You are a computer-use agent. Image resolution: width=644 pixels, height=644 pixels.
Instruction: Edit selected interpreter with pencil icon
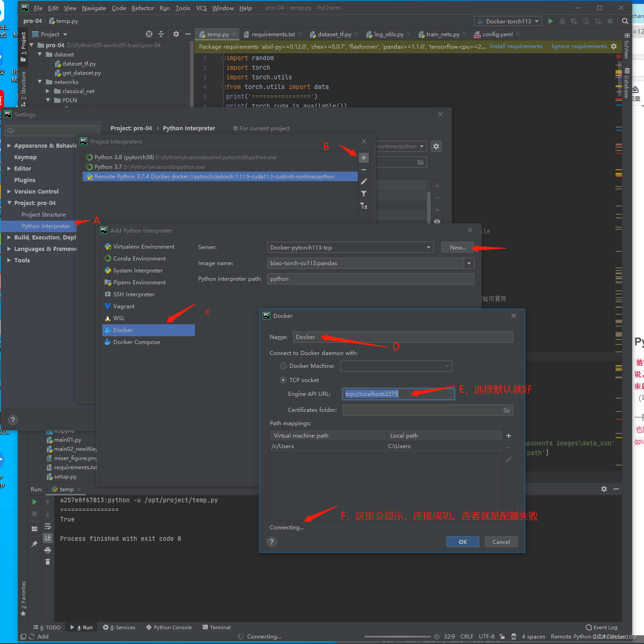(364, 182)
